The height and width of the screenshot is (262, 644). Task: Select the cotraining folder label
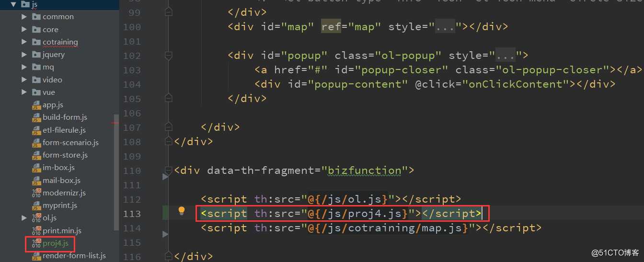point(60,42)
